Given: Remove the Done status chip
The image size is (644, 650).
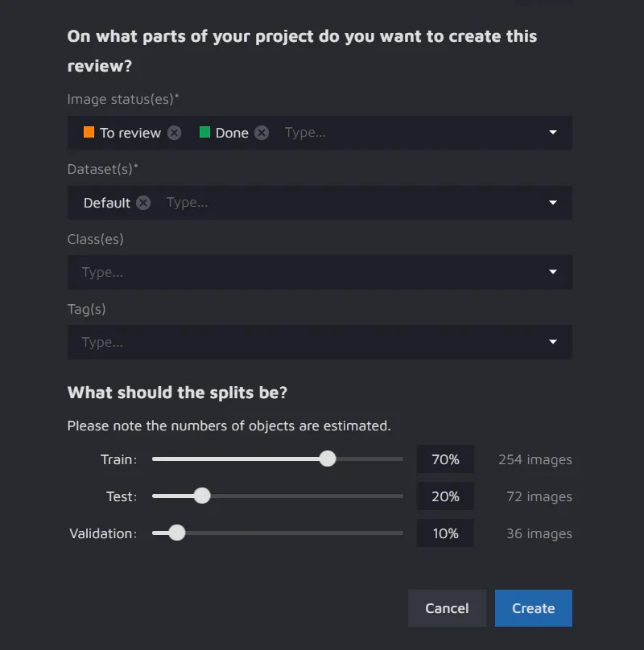Looking at the screenshot, I should [x=262, y=133].
